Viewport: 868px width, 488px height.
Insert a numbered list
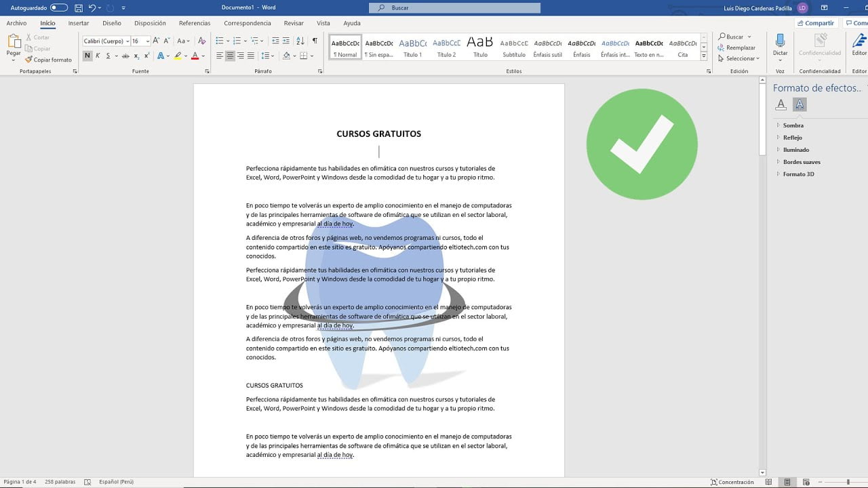[x=237, y=41]
